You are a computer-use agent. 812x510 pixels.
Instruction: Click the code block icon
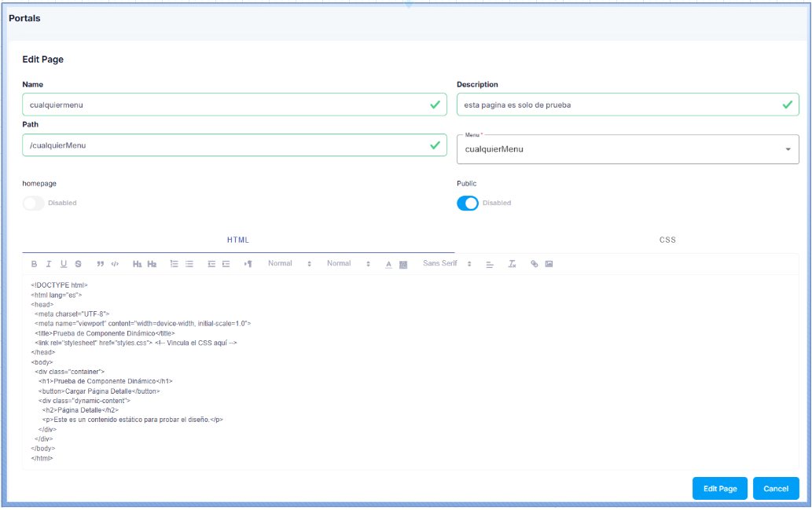(115, 264)
